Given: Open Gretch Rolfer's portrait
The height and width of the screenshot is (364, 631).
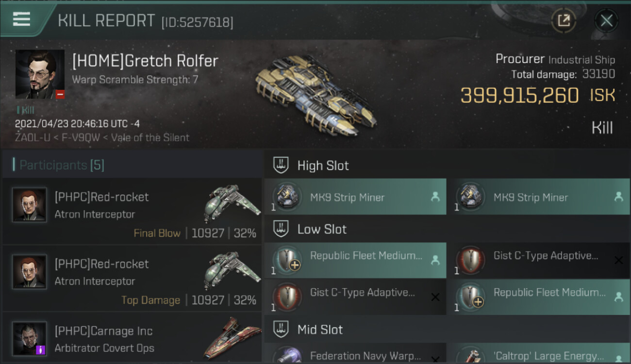Looking at the screenshot, I should click(40, 74).
